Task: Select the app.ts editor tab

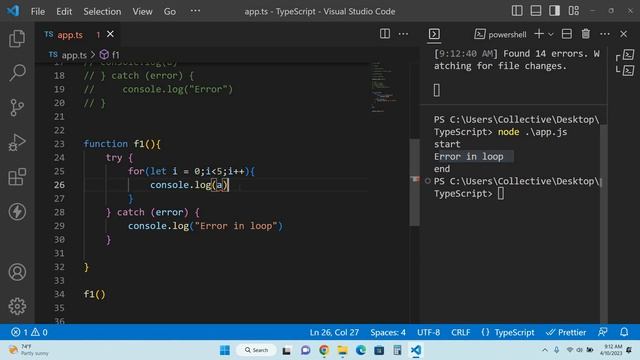Action: point(78,35)
